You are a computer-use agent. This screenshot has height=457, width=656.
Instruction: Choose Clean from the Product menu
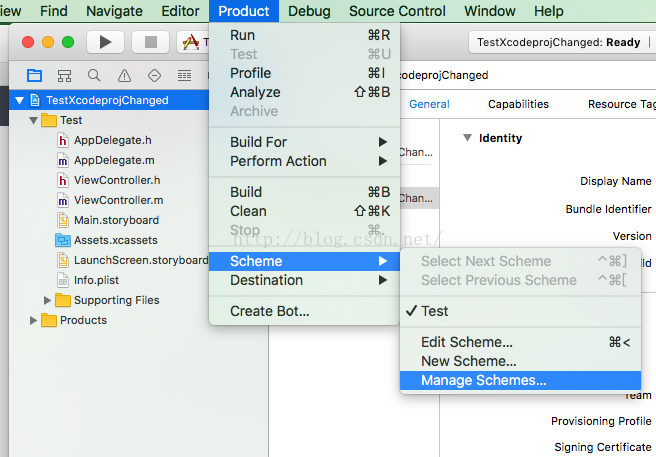(304, 211)
